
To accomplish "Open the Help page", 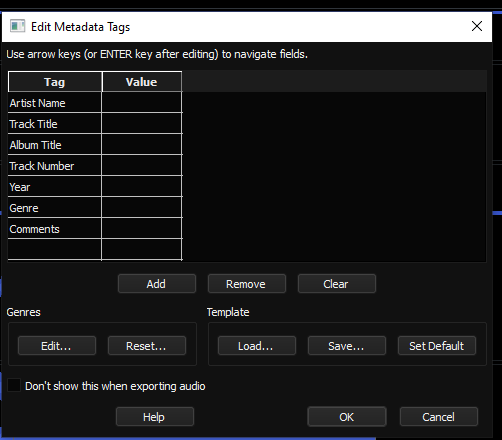I will click(155, 417).
